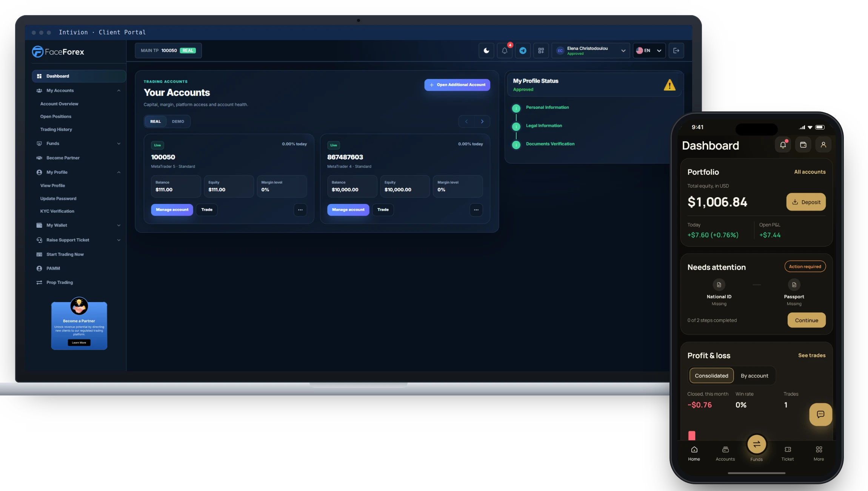Select Consolidated toggle on phone
868x491 pixels.
(711, 376)
